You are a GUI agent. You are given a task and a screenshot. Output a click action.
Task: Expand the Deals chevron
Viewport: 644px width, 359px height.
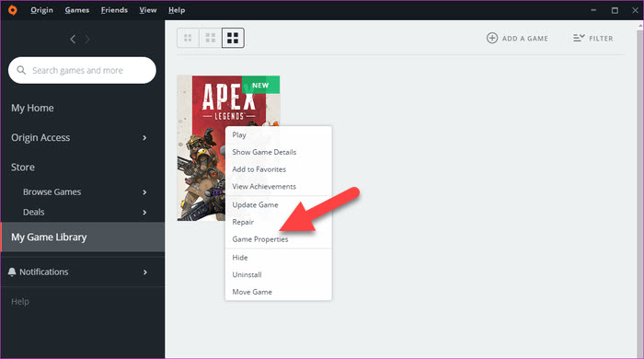pyautogui.click(x=144, y=213)
